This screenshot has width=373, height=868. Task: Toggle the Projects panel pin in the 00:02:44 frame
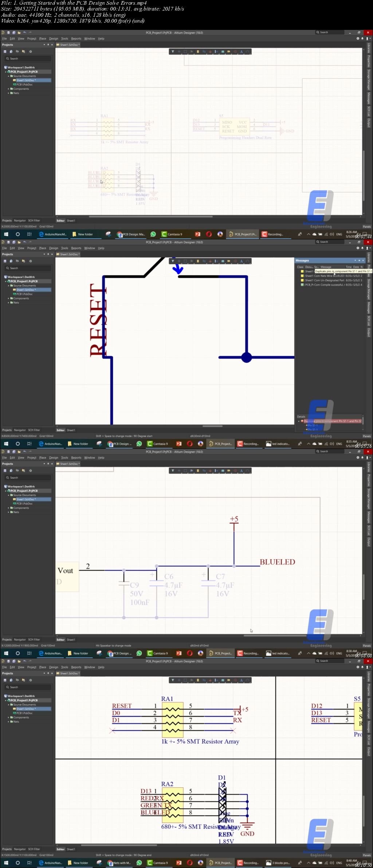(x=48, y=45)
